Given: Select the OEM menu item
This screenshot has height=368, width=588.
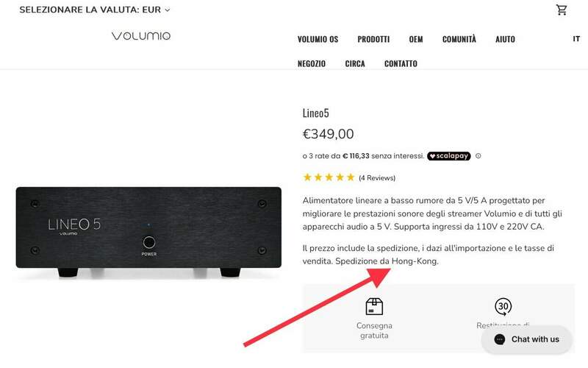Looking at the screenshot, I should [416, 39].
